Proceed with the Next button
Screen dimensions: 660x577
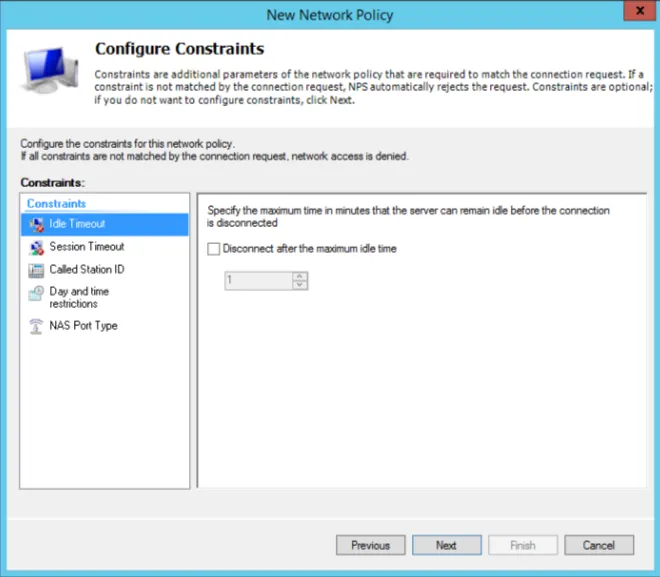pos(447,545)
